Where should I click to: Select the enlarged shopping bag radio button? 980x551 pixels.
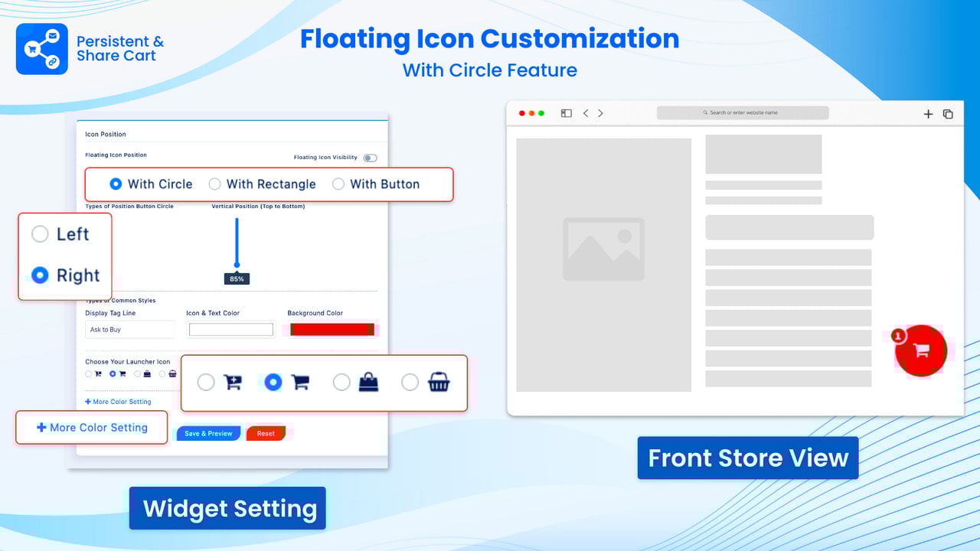pos(341,382)
